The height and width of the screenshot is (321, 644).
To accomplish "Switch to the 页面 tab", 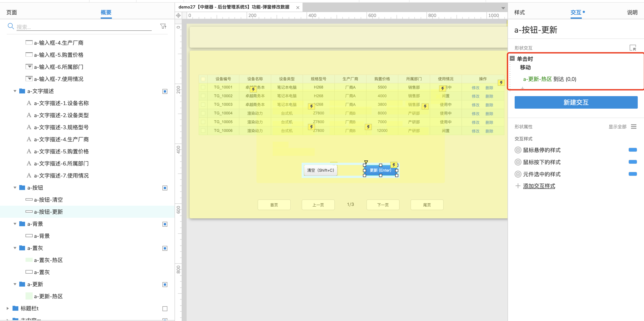I will 11,13.
